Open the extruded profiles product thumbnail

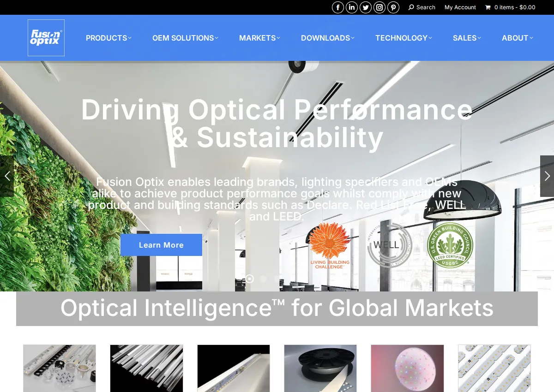tap(146, 368)
